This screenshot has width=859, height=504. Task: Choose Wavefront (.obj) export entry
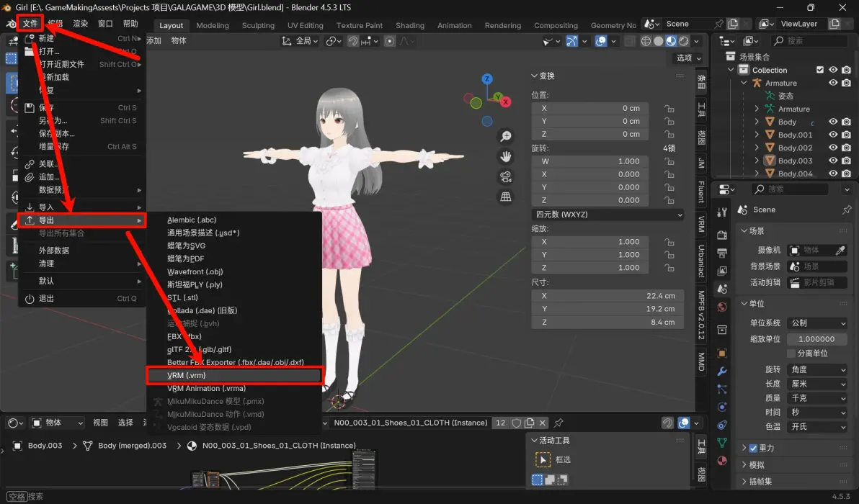(x=236, y=271)
